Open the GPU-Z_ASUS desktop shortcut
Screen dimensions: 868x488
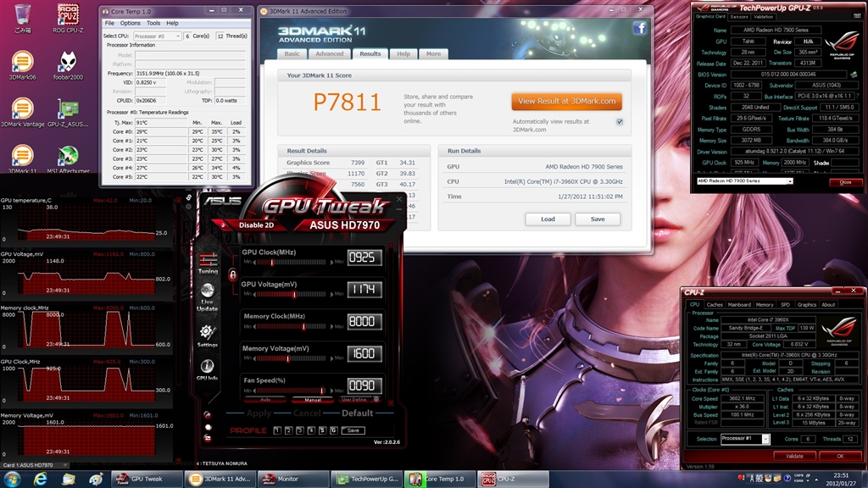click(x=68, y=113)
